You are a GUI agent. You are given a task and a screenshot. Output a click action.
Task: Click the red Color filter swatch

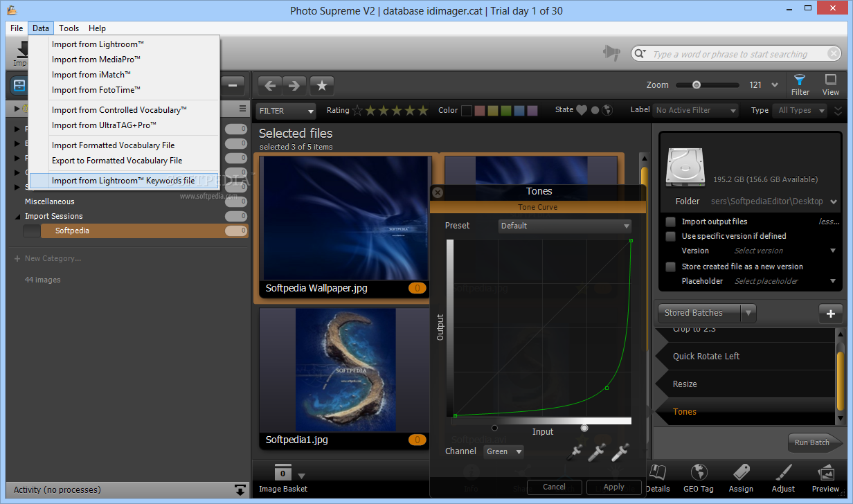click(x=480, y=110)
